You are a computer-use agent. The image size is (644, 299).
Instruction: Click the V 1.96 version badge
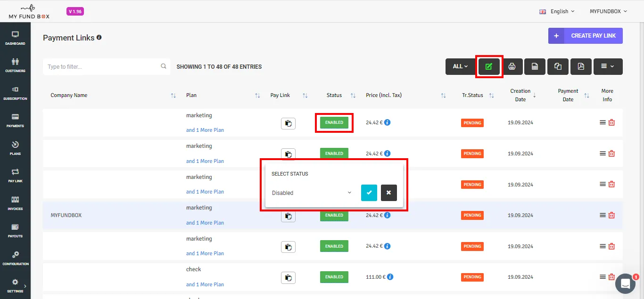point(76,11)
